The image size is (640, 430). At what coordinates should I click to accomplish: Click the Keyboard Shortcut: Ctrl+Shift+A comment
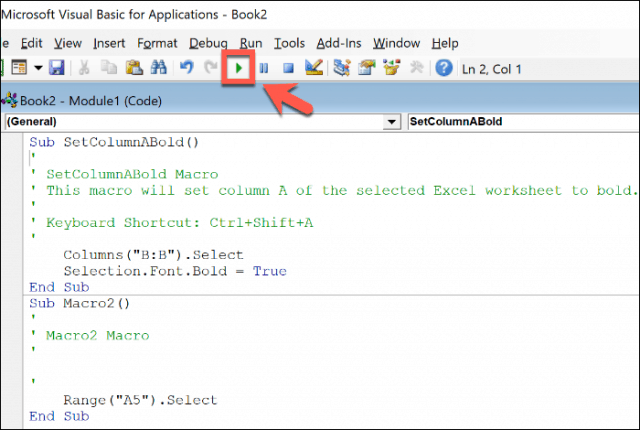coord(172,222)
